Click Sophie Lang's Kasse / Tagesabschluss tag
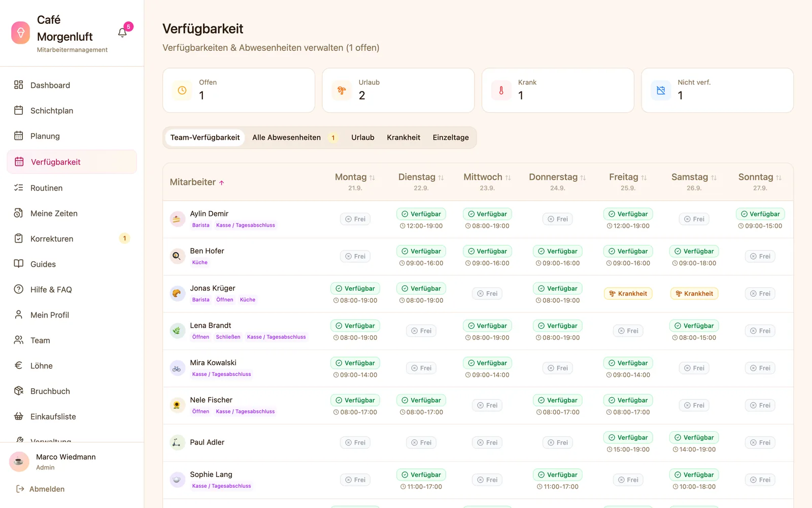 221,486
